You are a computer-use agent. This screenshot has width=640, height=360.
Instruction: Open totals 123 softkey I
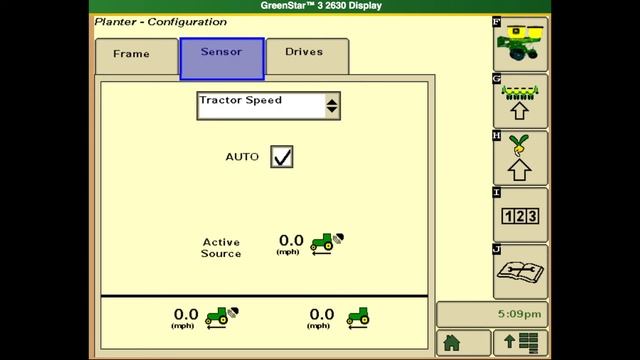tap(520, 215)
